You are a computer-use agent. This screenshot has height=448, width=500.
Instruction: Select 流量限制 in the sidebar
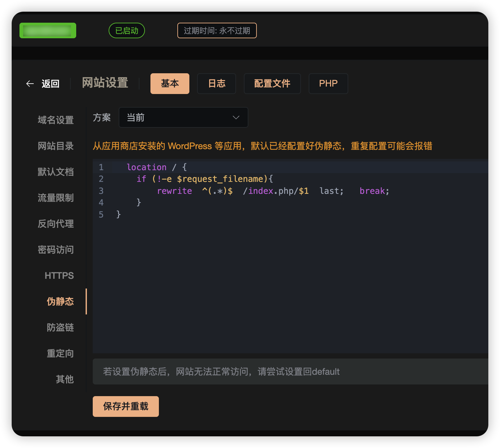56,198
